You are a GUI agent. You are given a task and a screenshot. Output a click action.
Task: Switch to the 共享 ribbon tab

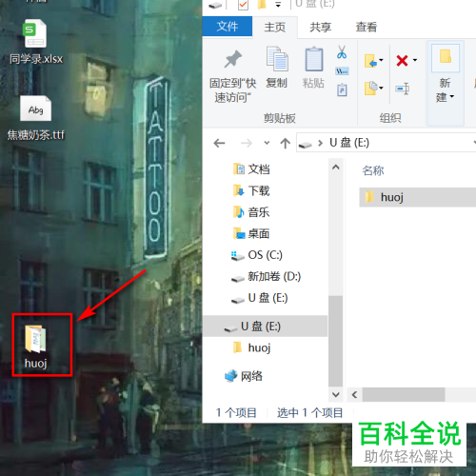click(x=321, y=27)
